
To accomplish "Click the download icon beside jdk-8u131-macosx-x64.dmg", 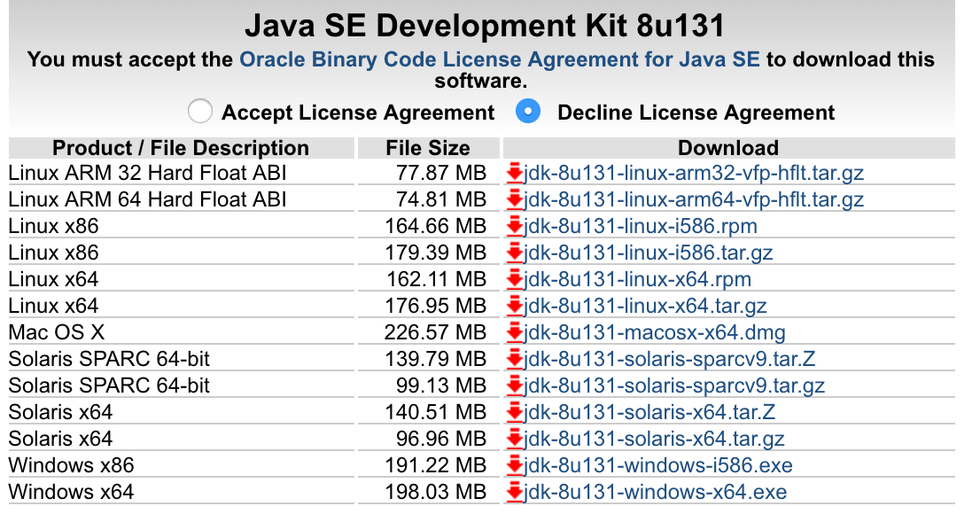I will click(515, 332).
